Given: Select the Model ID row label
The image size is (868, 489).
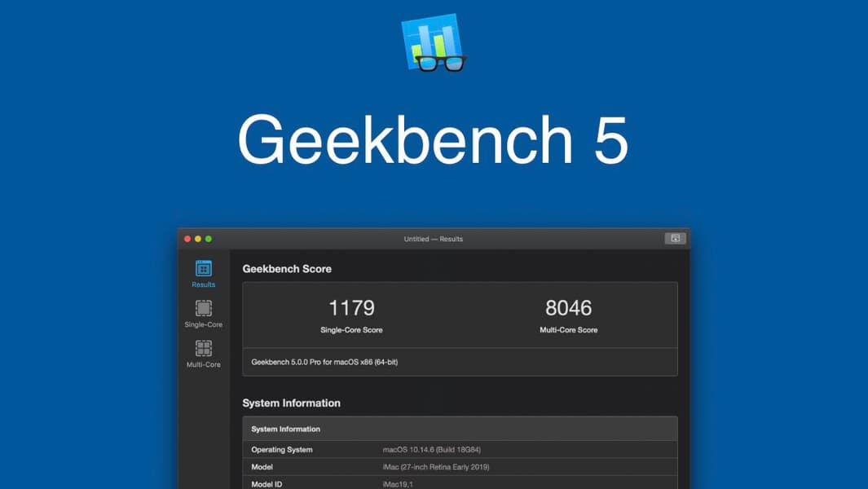Looking at the screenshot, I should tap(267, 484).
